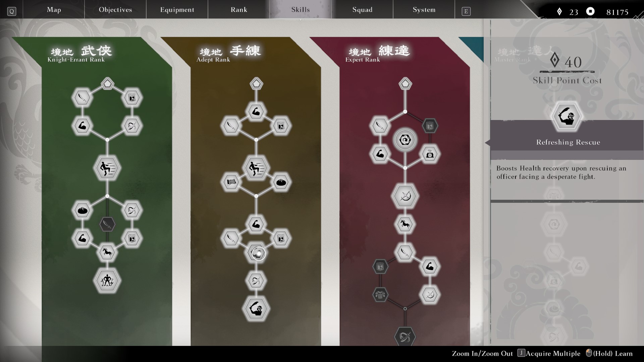Select the large bow skill in Expert Rank

point(405,196)
